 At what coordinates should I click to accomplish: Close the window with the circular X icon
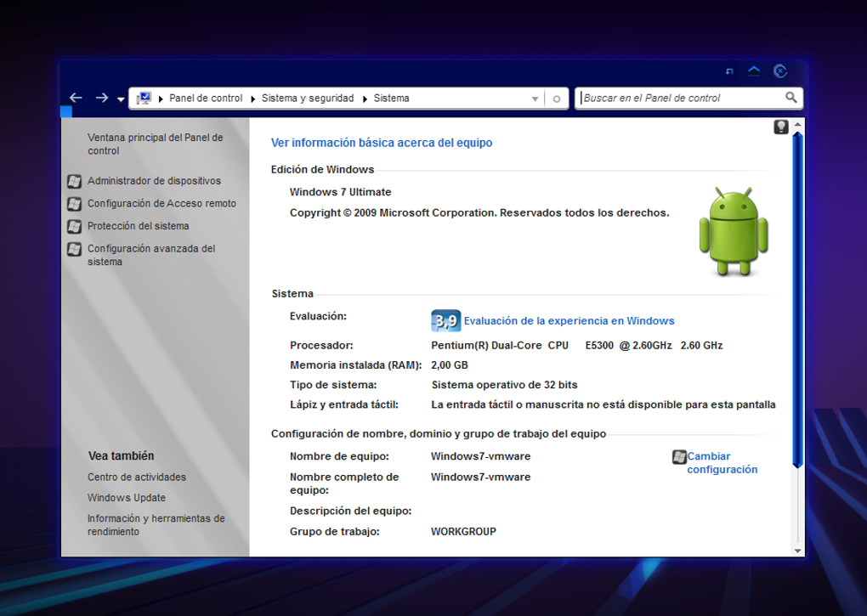[x=780, y=71]
